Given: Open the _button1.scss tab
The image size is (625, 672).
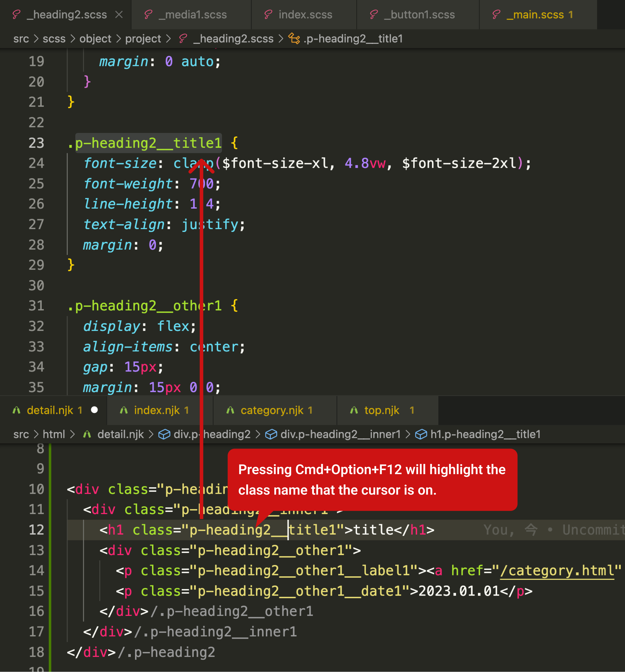Looking at the screenshot, I should pyautogui.click(x=418, y=15).
